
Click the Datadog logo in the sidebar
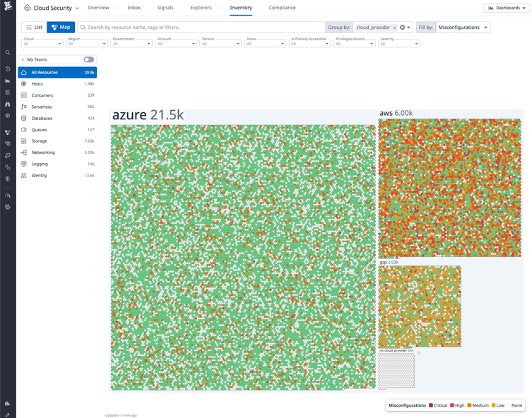8,8
